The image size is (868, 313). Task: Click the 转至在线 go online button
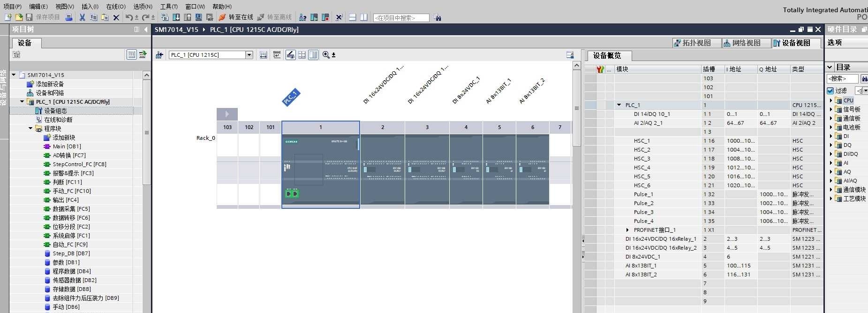(x=236, y=17)
